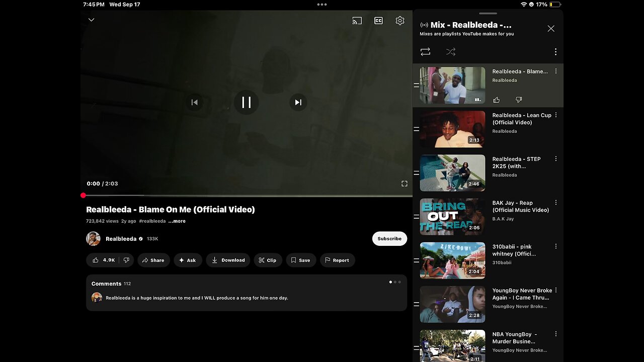The height and width of the screenshot is (362, 644).
Task: Open the iPad multitasking three-dot menu
Action: pyautogui.click(x=322, y=5)
